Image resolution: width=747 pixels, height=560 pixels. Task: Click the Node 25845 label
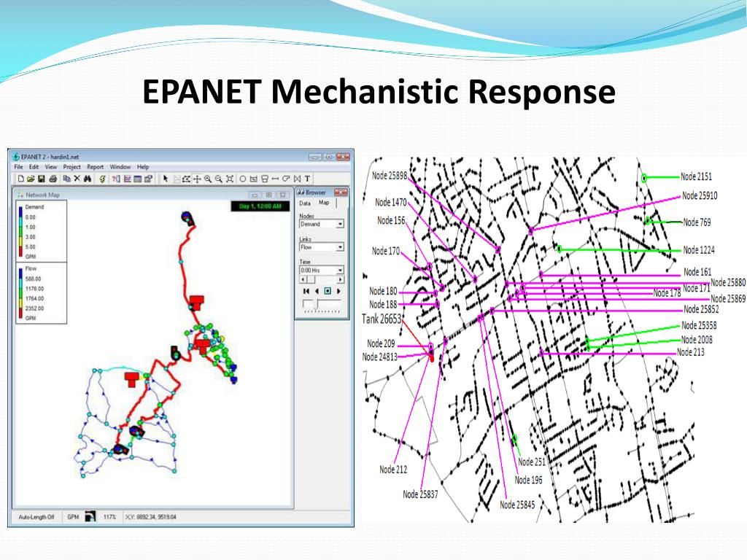517,505
